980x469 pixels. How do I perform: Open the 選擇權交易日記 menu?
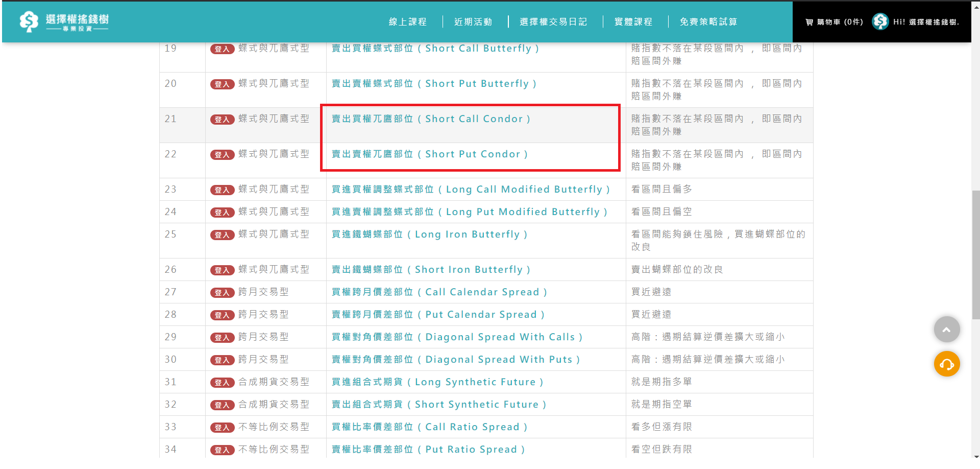point(553,22)
